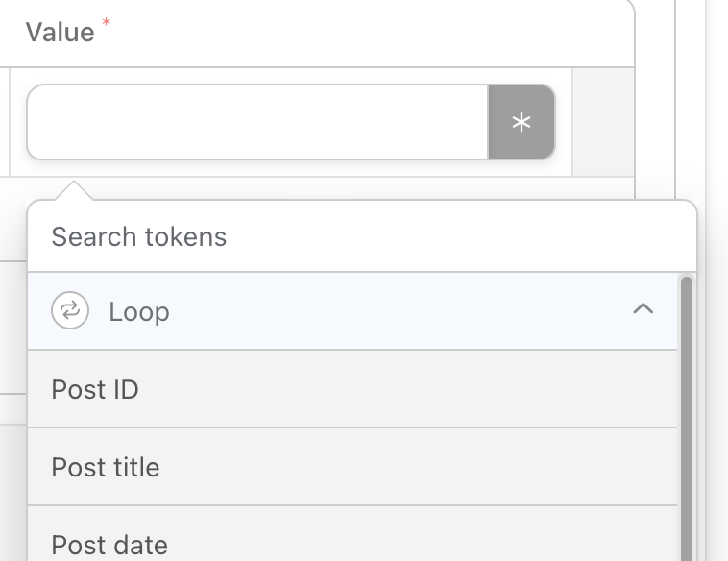
Task: Select the Post title token
Action: (x=352, y=467)
